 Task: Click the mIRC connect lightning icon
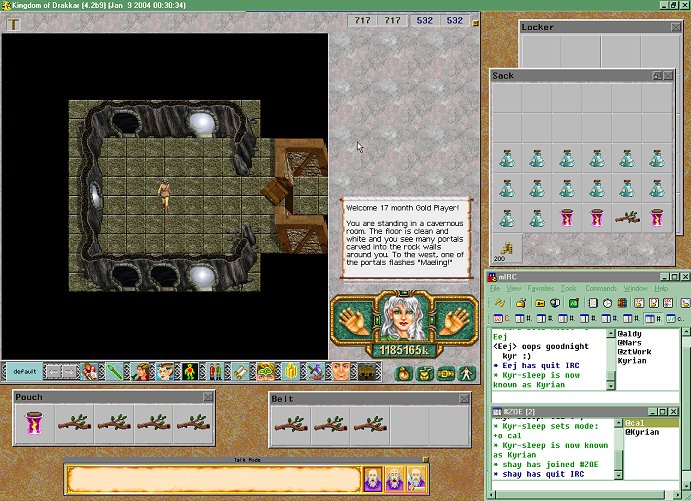[499, 303]
